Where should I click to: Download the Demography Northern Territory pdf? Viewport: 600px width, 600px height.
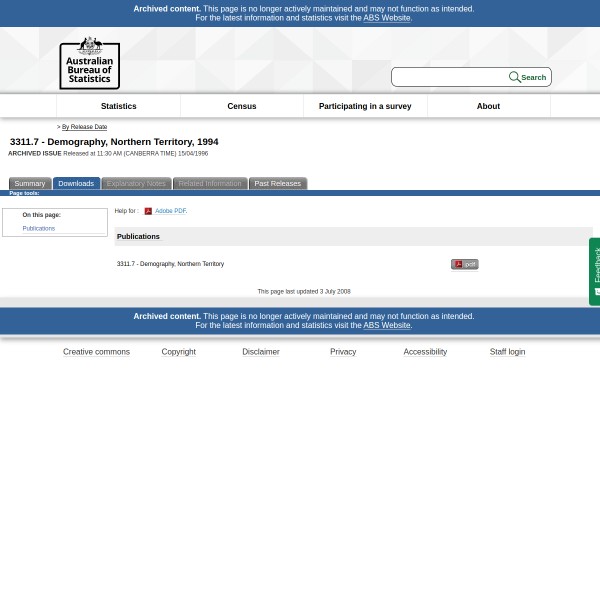tap(464, 264)
